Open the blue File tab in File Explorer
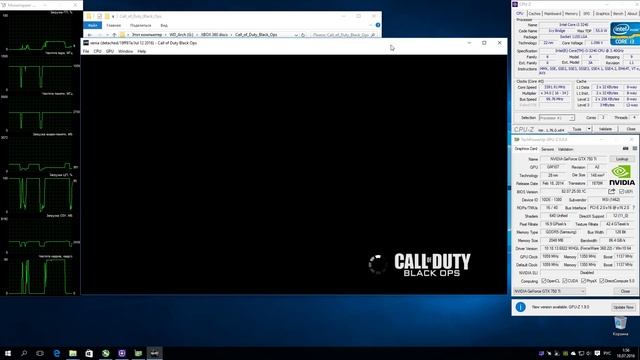The height and width of the screenshot is (360, 640). [93, 25]
